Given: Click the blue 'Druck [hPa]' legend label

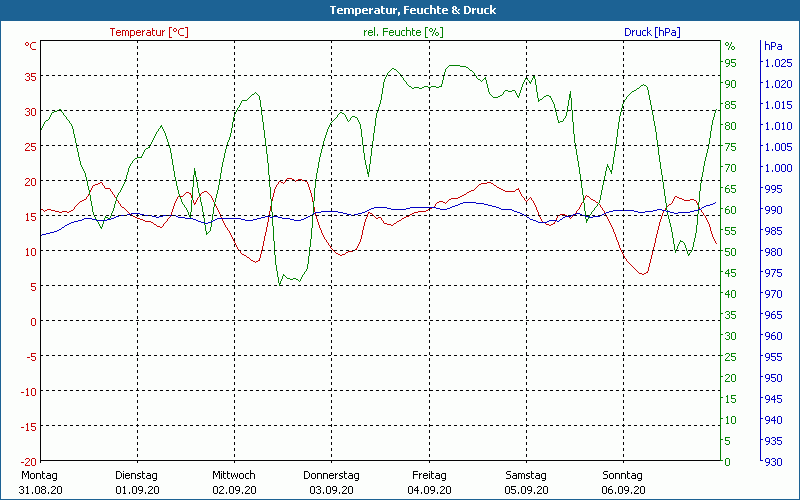Looking at the screenshot, I should tap(652, 32).
